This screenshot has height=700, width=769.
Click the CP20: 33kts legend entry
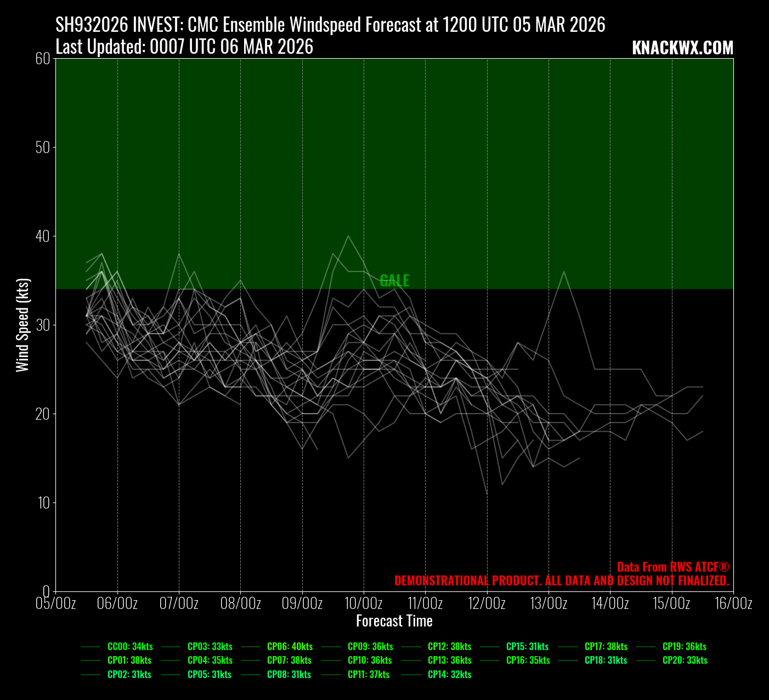685,660
